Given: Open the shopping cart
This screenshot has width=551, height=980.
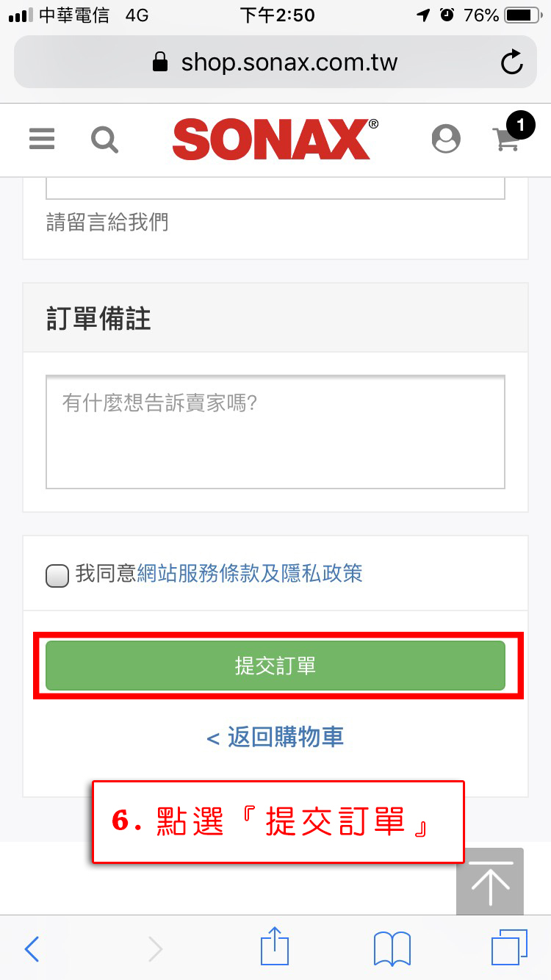Looking at the screenshot, I should pyautogui.click(x=506, y=140).
